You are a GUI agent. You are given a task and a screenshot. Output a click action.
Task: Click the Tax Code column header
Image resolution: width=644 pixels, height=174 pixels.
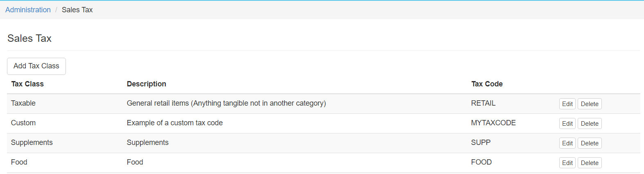tap(487, 84)
